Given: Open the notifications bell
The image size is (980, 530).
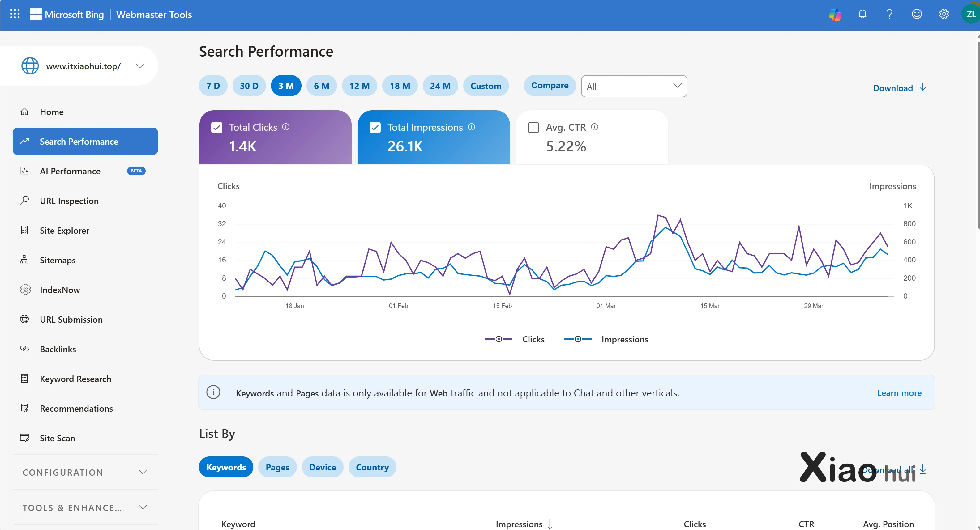Looking at the screenshot, I should tap(862, 15).
